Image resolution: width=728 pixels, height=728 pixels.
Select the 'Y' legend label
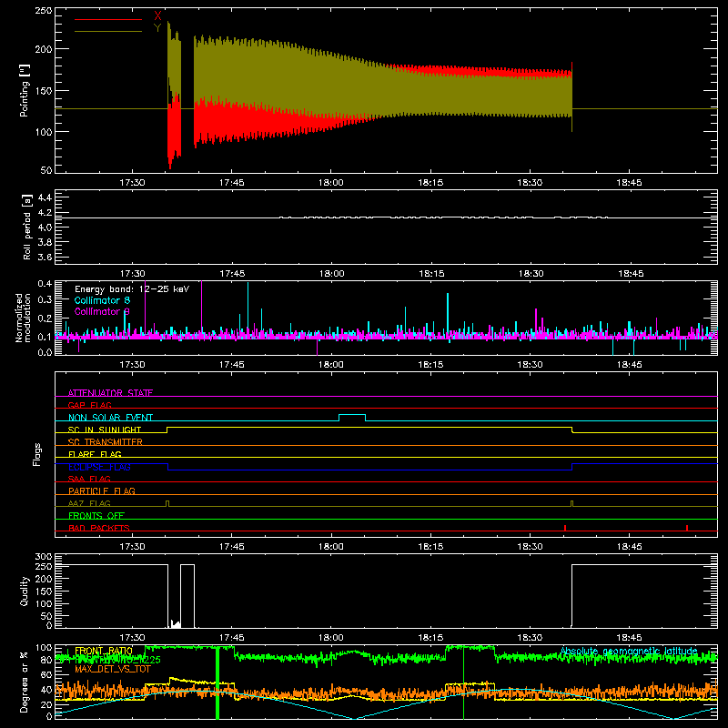coord(157,28)
